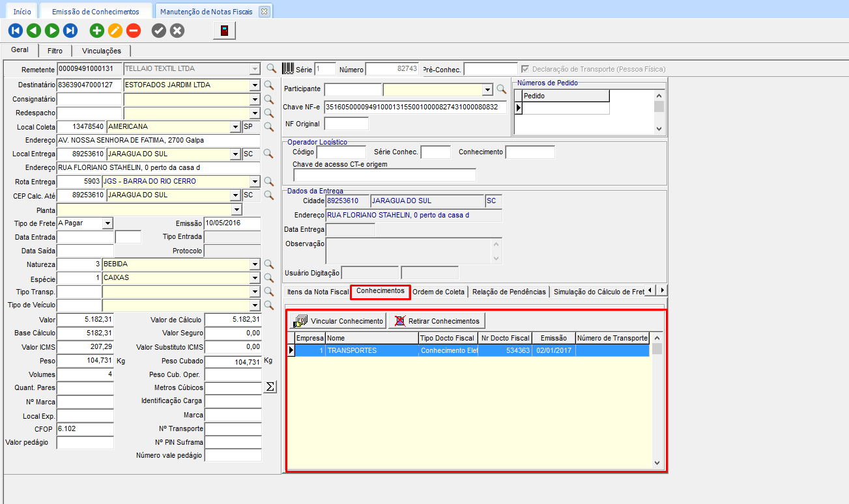Switch to the Filtro tab
The width and height of the screenshot is (849, 504).
coord(55,51)
